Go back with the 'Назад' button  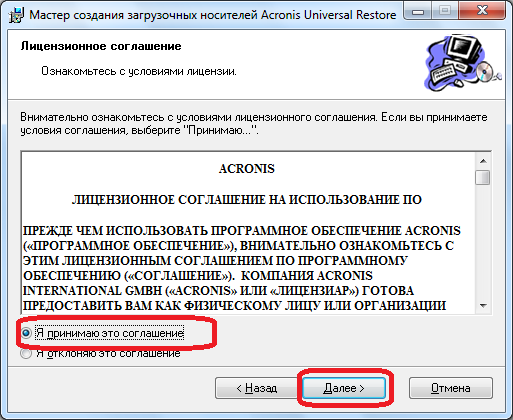pos(257,388)
